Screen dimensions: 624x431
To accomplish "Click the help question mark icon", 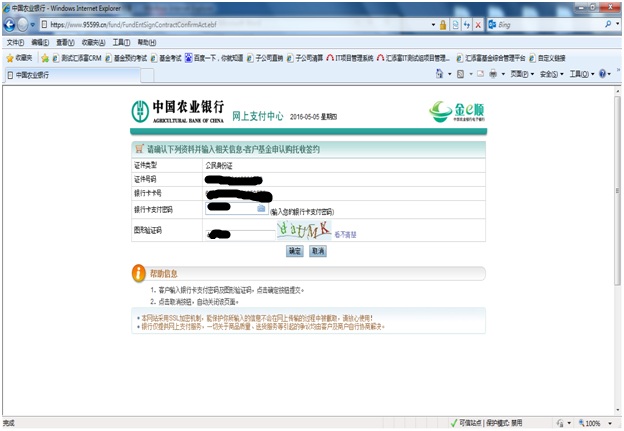I will [x=604, y=74].
